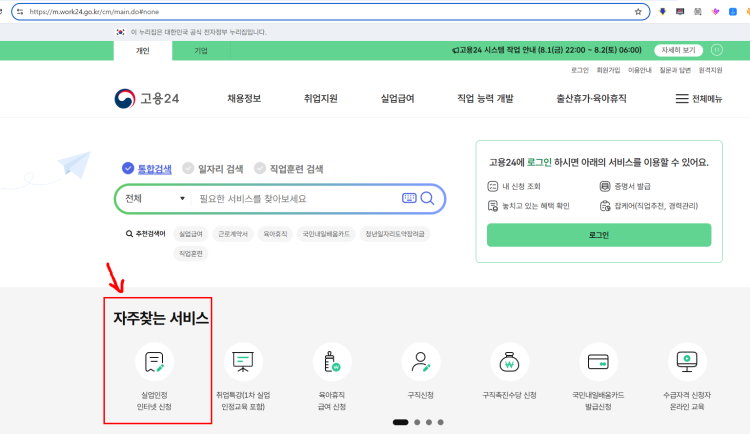The width and height of the screenshot is (750, 434).
Task: Bookmark page with the star icon
Action: coord(638,11)
